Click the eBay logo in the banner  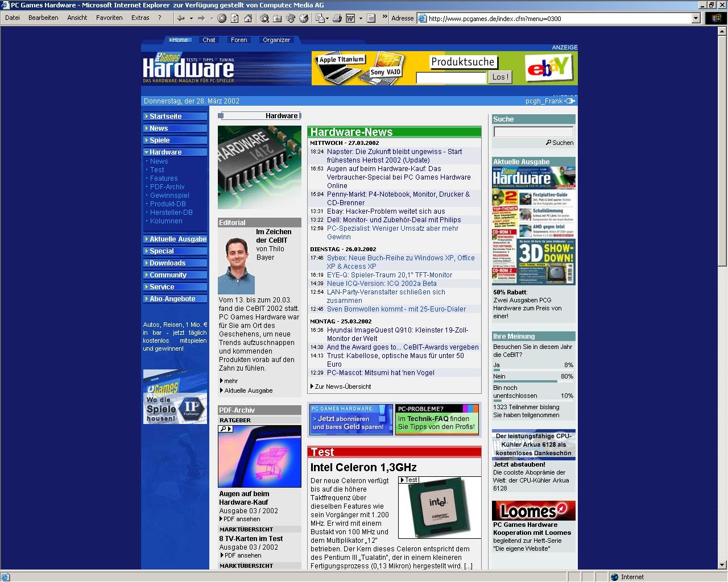(548, 68)
